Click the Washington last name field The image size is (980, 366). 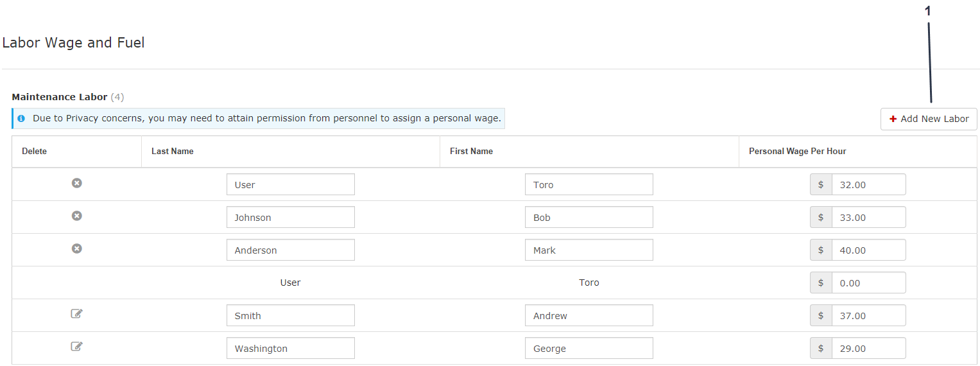click(290, 349)
